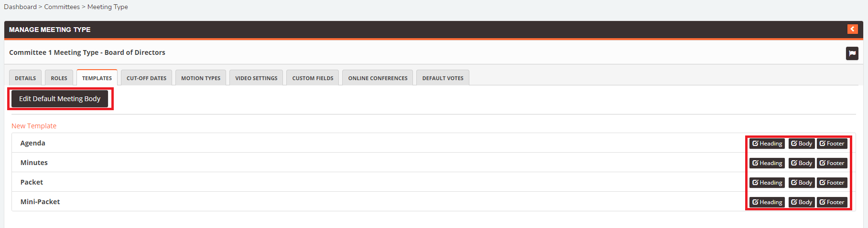Open the Custom Fields tab

(313, 78)
